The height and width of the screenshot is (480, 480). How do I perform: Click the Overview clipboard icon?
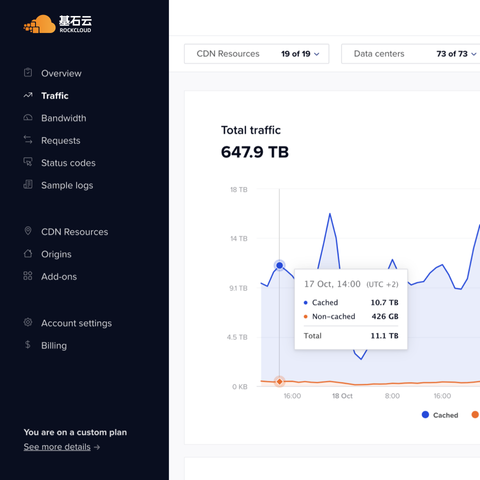[28, 72]
